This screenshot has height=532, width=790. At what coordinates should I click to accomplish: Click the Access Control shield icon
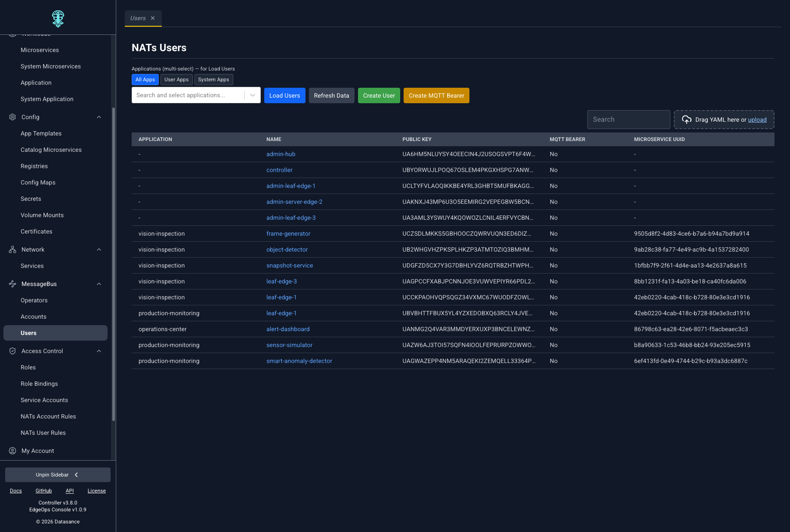[x=12, y=351]
